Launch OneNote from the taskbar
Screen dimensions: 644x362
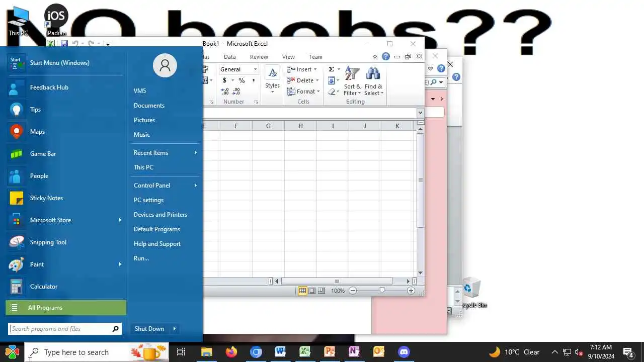coord(354,352)
